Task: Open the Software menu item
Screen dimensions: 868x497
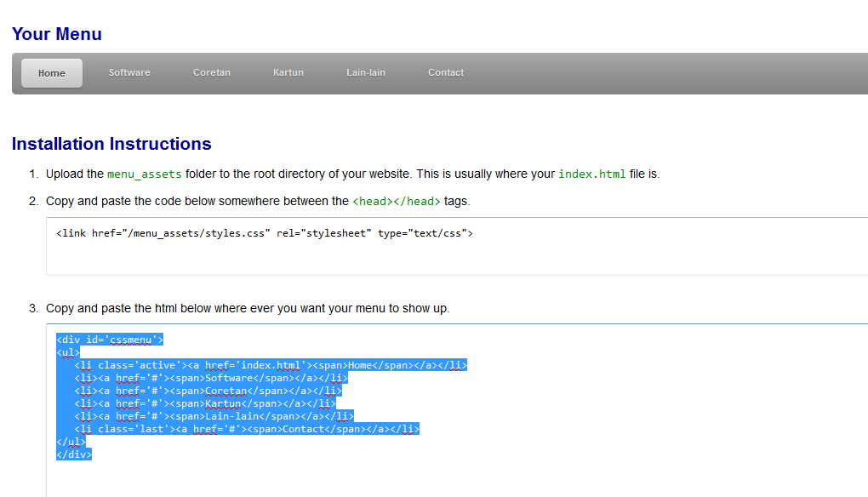Action: pyautogui.click(x=129, y=73)
